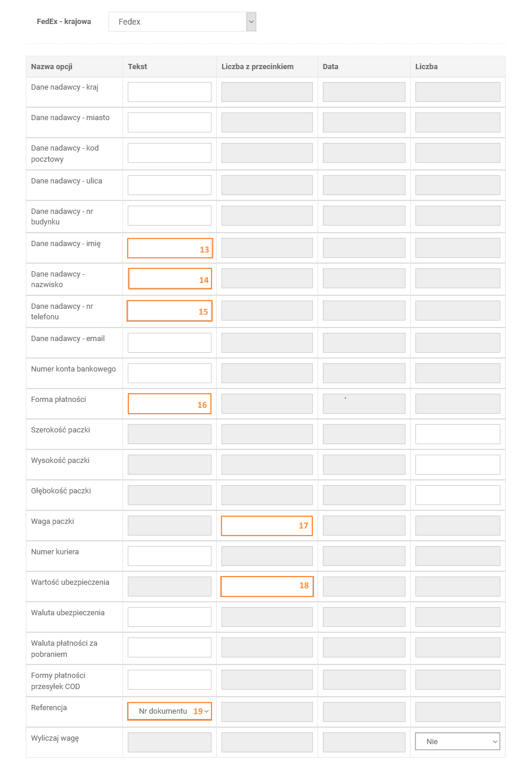Open the Wyliczaj wagę 'Nie' dropdown

pyautogui.click(x=457, y=741)
